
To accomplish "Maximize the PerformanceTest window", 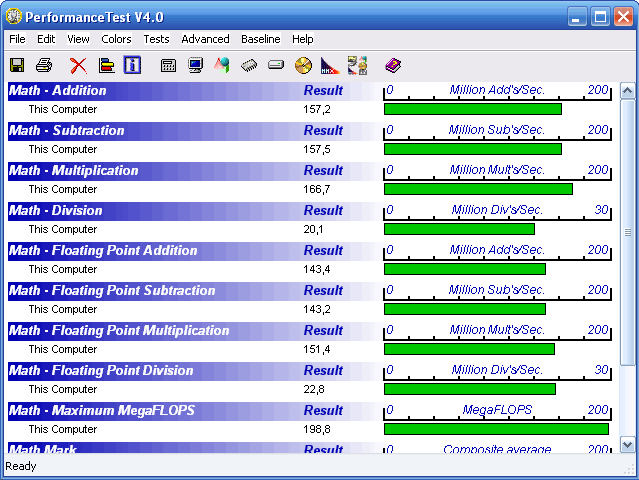I will click(600, 17).
